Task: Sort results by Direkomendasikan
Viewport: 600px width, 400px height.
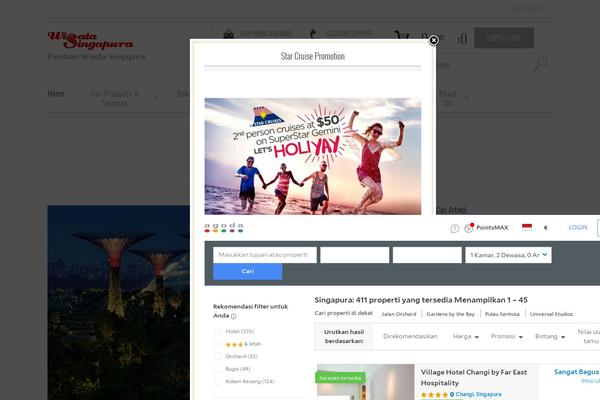Action: coord(410,336)
